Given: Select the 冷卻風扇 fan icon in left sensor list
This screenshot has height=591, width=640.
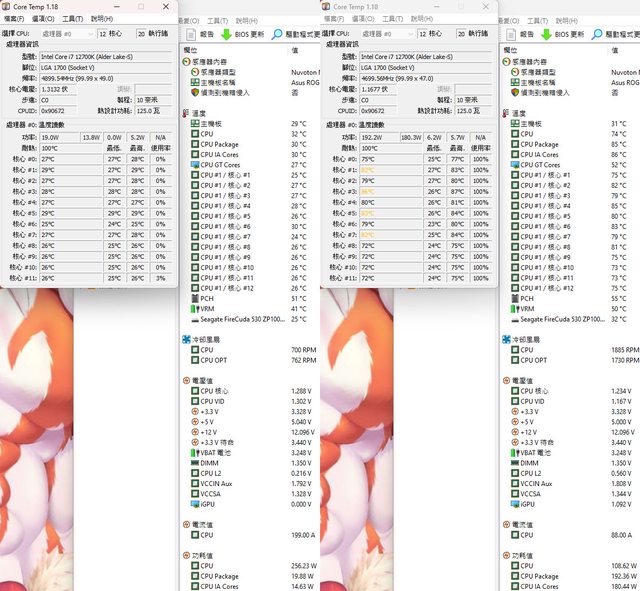Looking at the screenshot, I should click(x=187, y=338).
